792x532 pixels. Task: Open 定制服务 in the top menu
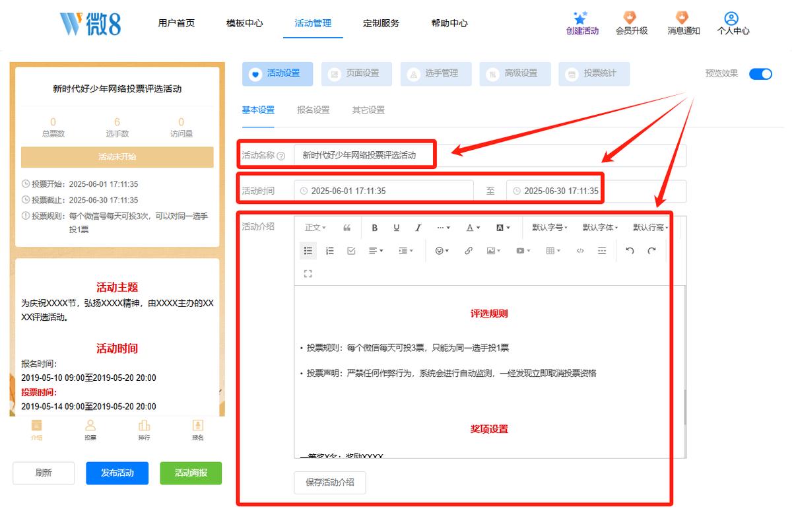click(381, 23)
